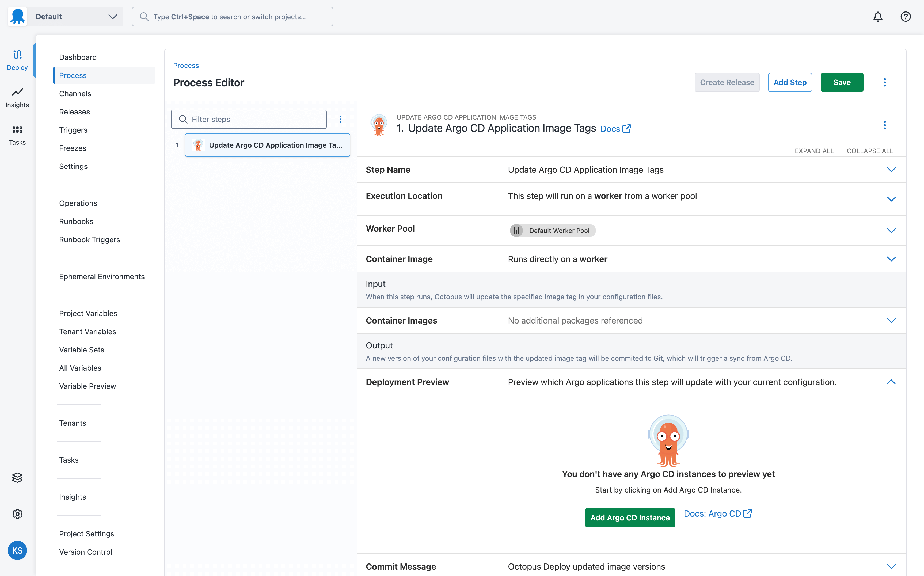Open Project Settings in the navigation

(x=86, y=534)
